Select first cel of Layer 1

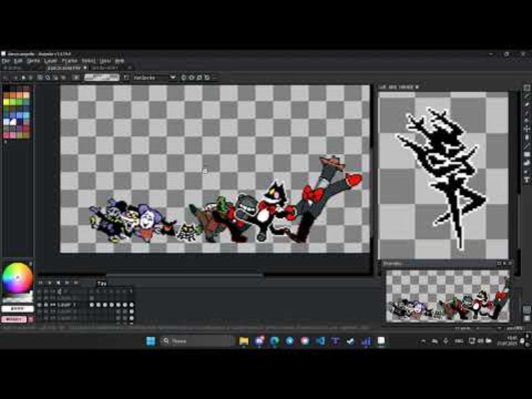(x=92, y=305)
